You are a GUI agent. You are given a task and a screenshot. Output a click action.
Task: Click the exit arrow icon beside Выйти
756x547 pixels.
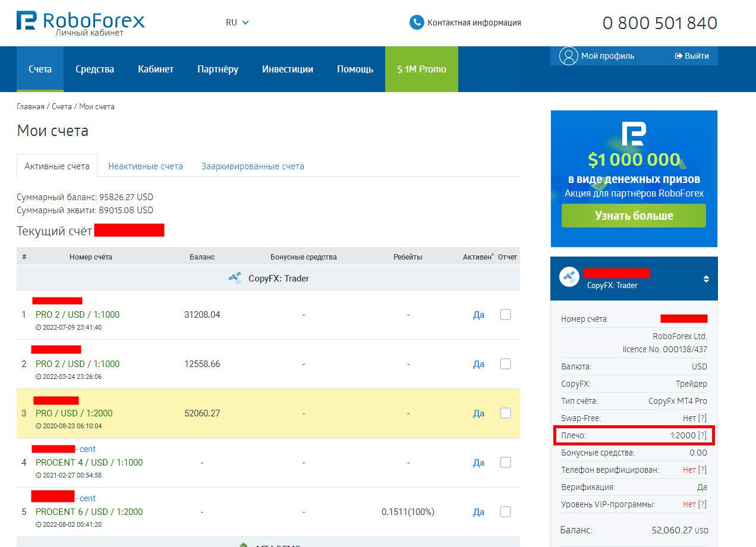(679, 56)
